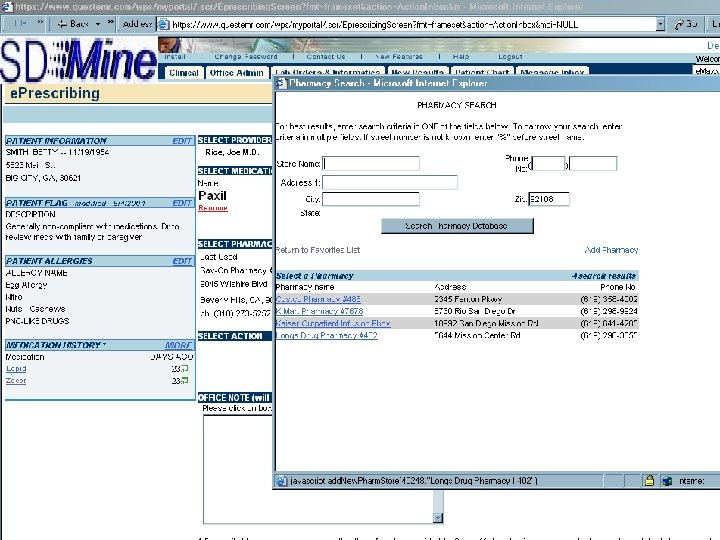Open the Contact Us link
This screenshot has width=720, height=540.
pos(326,56)
